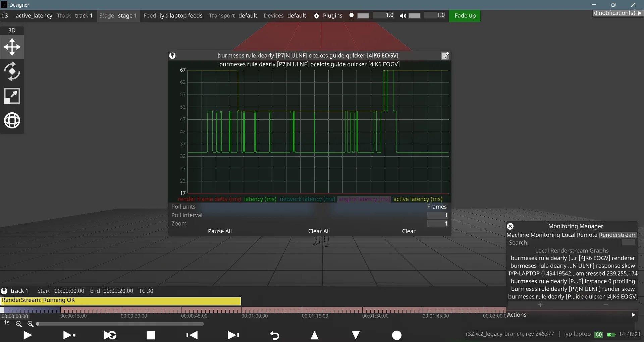644x342 pixels.
Task: Select the Stage stage 1 menu item
Action: click(x=118, y=15)
